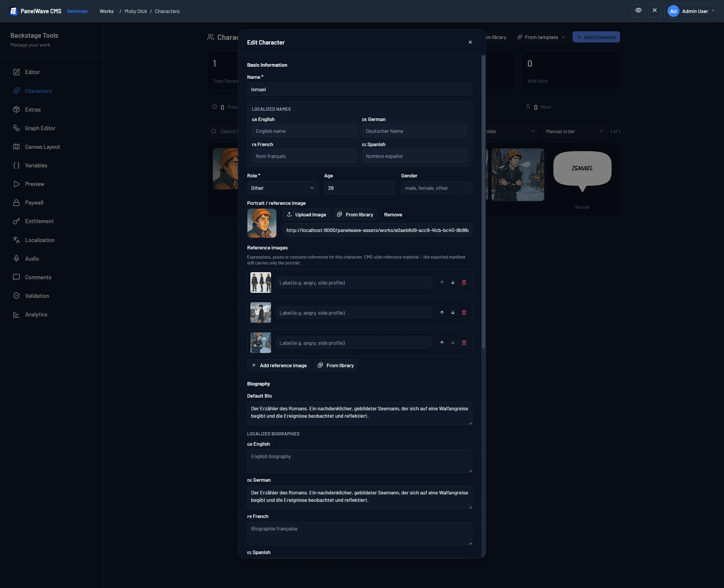This screenshot has height=588, width=724.
Task: Open the Validation section
Action: click(x=51, y=296)
